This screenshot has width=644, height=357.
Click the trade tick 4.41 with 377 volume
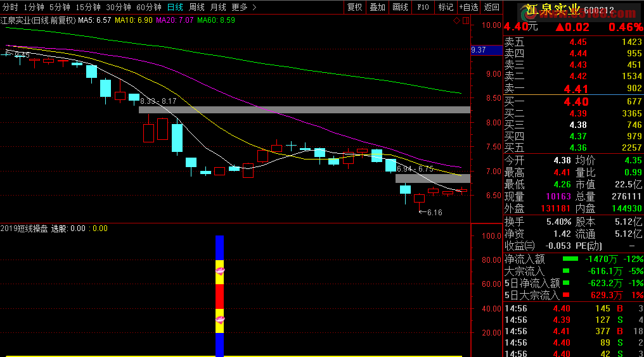[x=574, y=331]
